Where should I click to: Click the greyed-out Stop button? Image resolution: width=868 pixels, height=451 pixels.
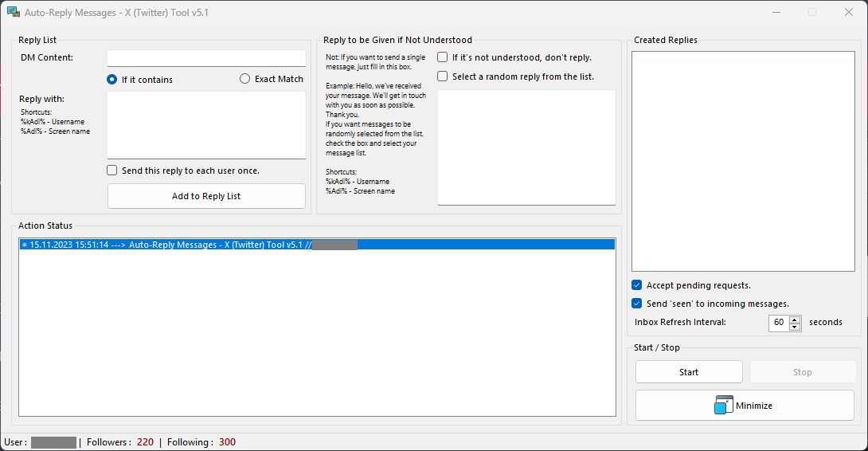pyautogui.click(x=802, y=372)
